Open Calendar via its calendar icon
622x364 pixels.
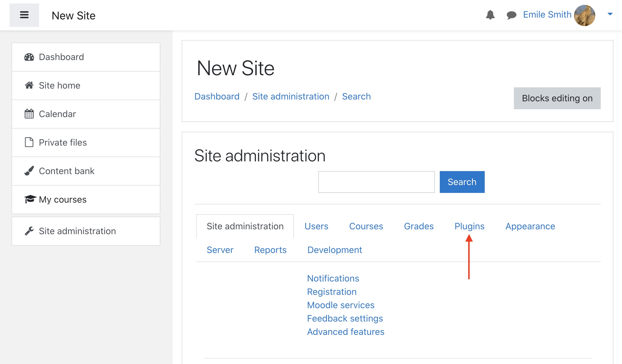click(x=29, y=114)
